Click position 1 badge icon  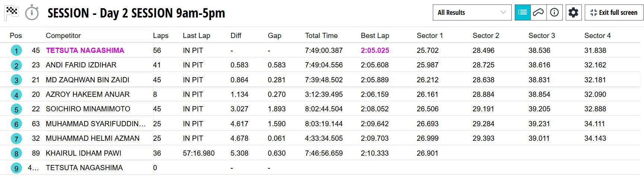click(16, 50)
